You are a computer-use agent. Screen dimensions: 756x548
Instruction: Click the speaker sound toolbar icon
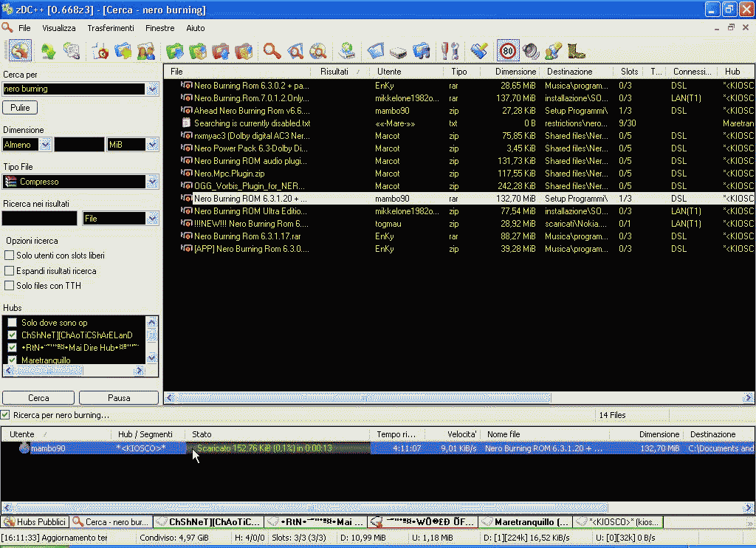(531, 51)
